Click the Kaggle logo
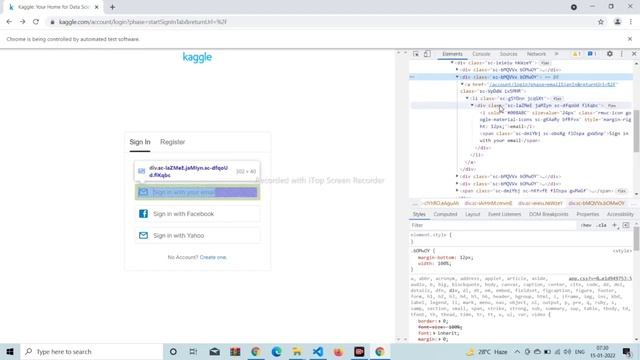This screenshot has width=640, height=360. tap(197, 57)
